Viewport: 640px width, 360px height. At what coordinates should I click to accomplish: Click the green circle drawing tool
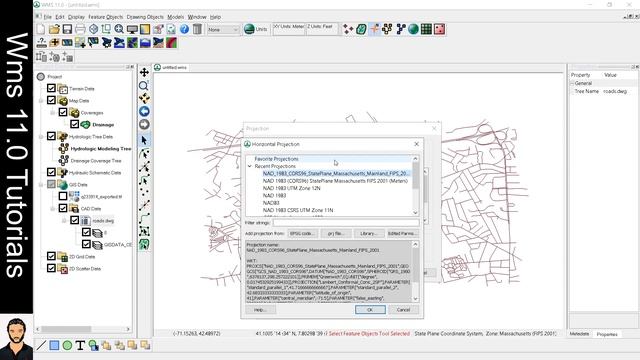pos(67,345)
